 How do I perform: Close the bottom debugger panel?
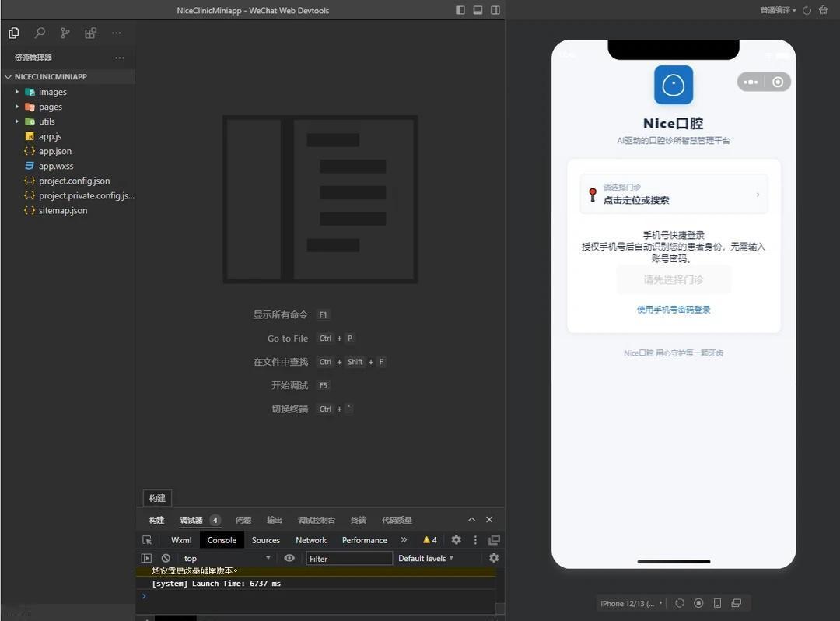click(x=489, y=519)
